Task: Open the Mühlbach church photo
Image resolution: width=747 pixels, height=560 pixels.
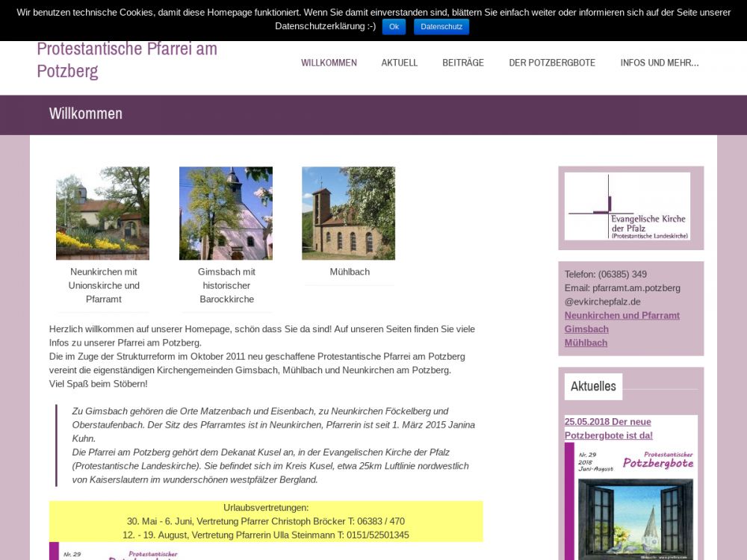Action: [x=348, y=213]
